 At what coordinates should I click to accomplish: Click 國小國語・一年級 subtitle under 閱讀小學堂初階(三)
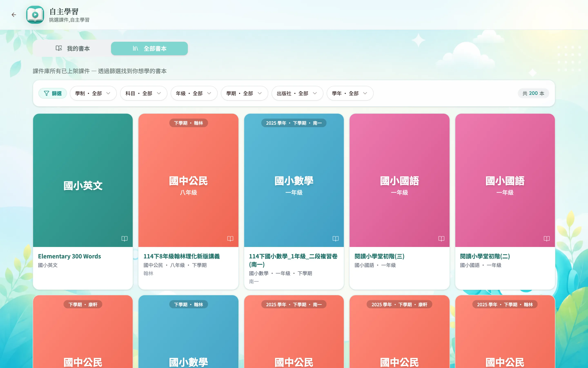point(375,265)
